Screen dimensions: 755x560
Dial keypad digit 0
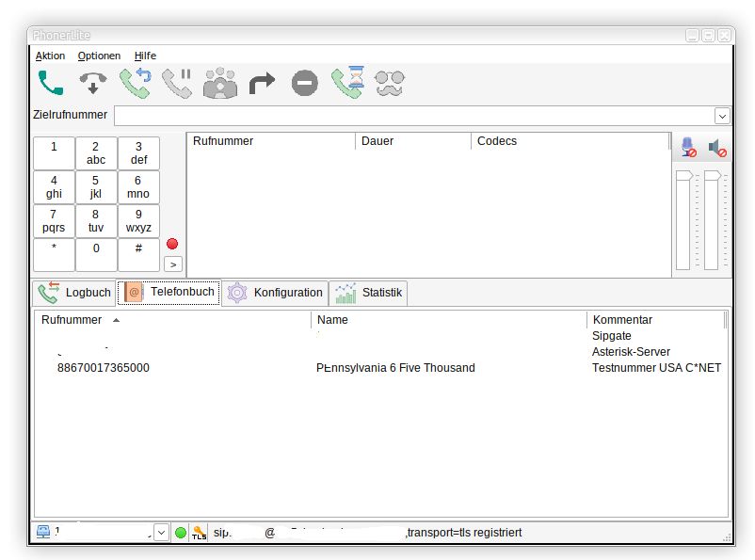tap(96, 255)
